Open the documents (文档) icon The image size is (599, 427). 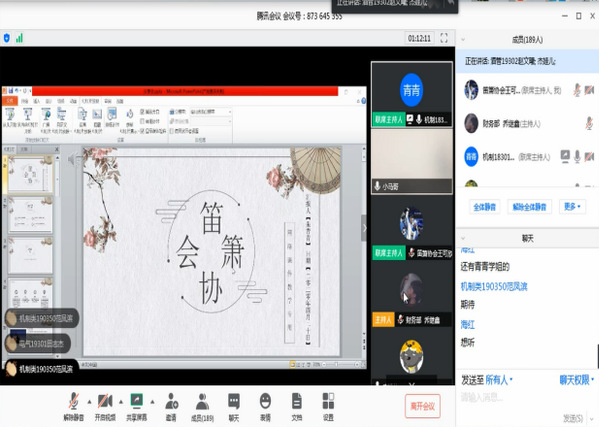click(297, 401)
